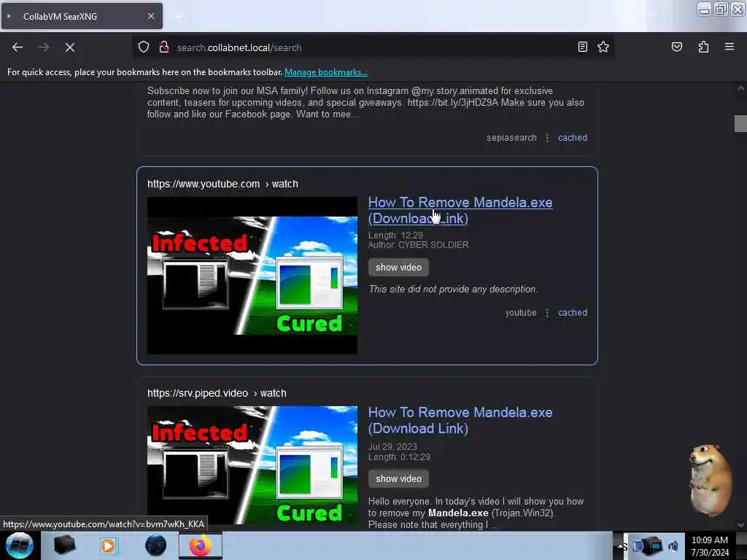Image resolution: width=747 pixels, height=560 pixels.
Task: Bookmark this page with the star icon
Action: tap(603, 47)
